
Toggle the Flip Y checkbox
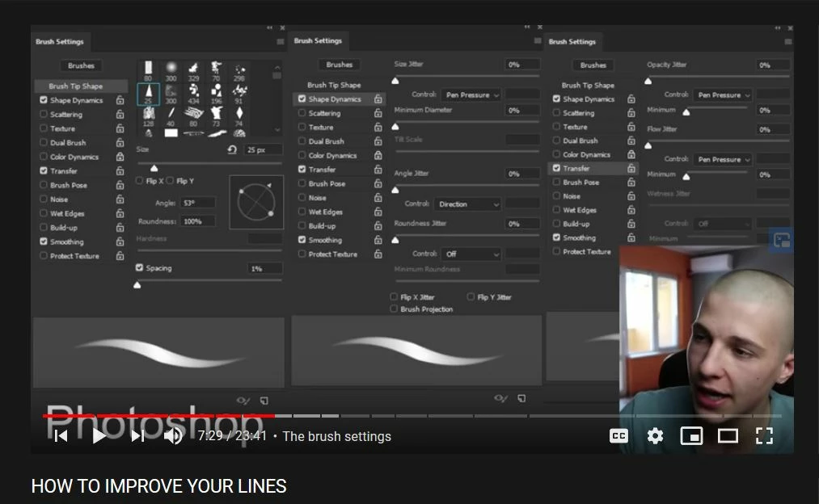coord(170,181)
